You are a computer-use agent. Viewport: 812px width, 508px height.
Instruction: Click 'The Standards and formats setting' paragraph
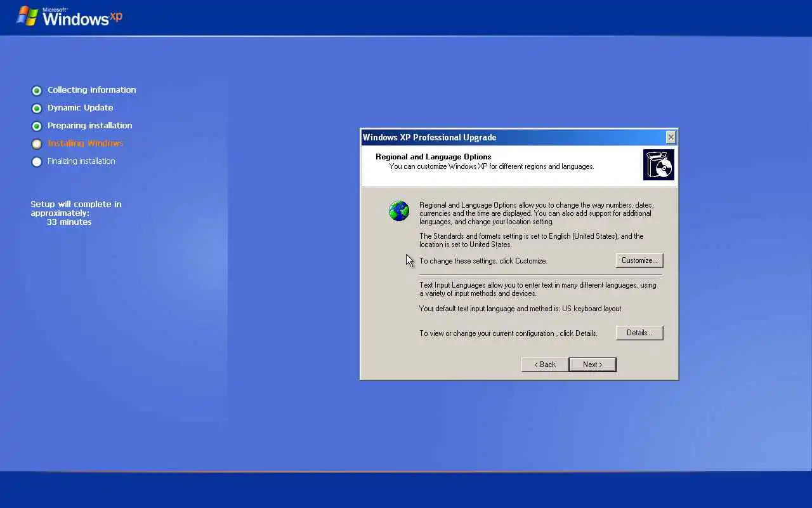click(532, 240)
